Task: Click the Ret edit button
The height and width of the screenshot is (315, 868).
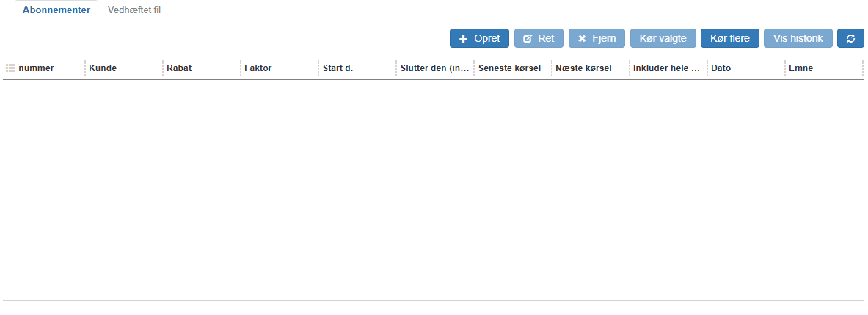Action: (539, 38)
